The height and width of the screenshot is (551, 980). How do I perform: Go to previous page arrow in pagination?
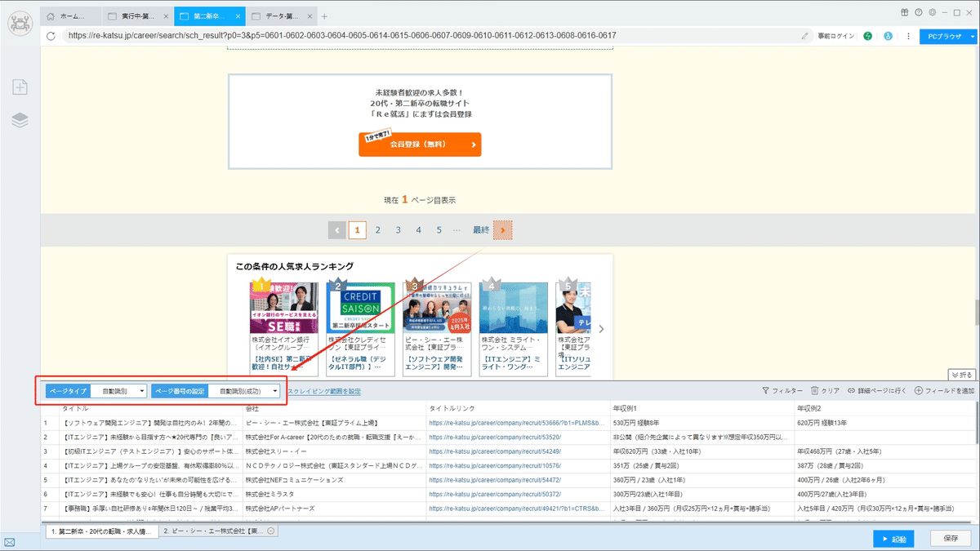[337, 230]
